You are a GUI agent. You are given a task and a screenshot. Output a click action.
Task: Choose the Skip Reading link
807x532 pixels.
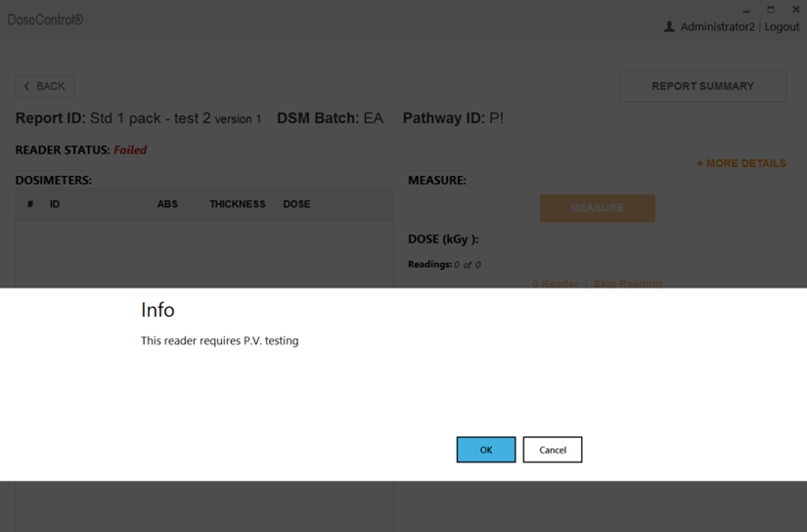[627, 284]
